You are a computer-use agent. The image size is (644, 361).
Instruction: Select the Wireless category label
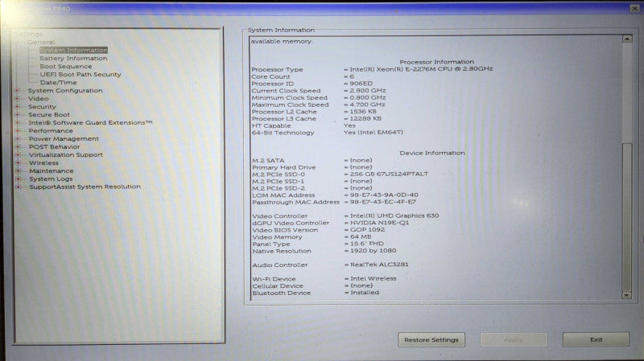tap(43, 163)
